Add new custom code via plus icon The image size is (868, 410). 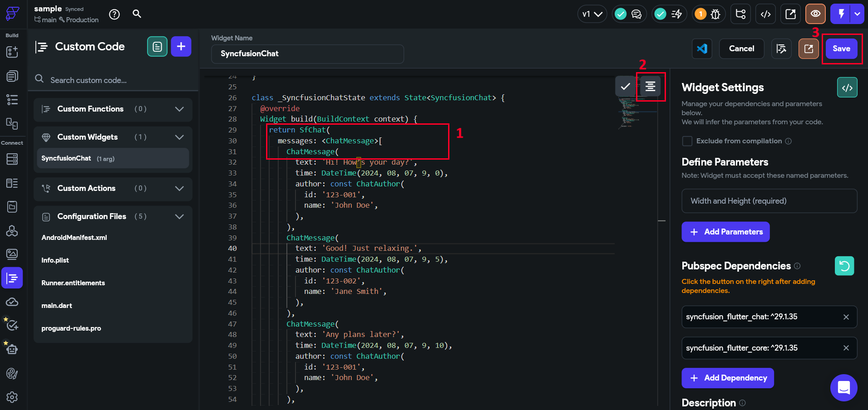181,46
